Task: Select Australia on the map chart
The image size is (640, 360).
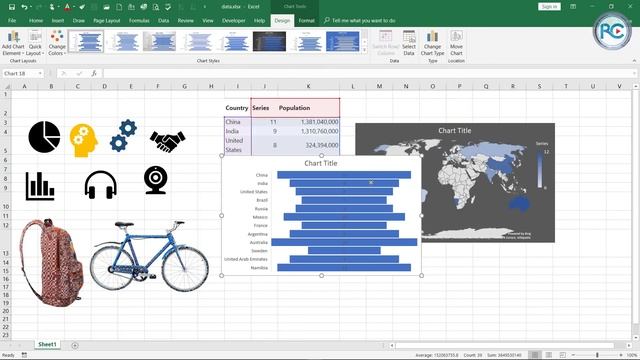Action: 520,205
